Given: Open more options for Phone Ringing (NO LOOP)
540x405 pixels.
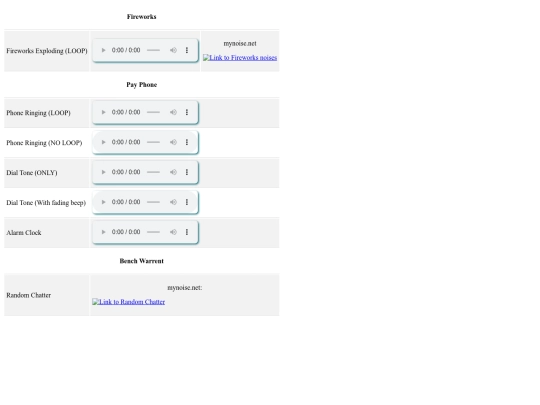Looking at the screenshot, I should (187, 142).
